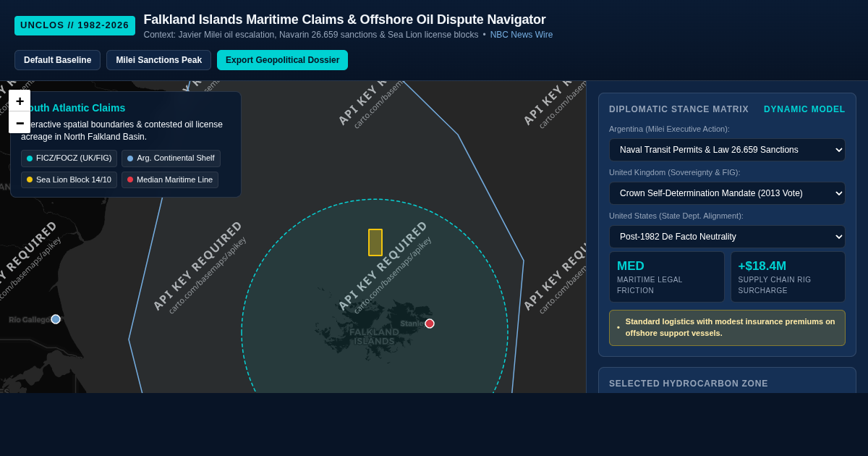Click the DYNAMIC MODEL label
868x456 pixels.
pos(804,109)
